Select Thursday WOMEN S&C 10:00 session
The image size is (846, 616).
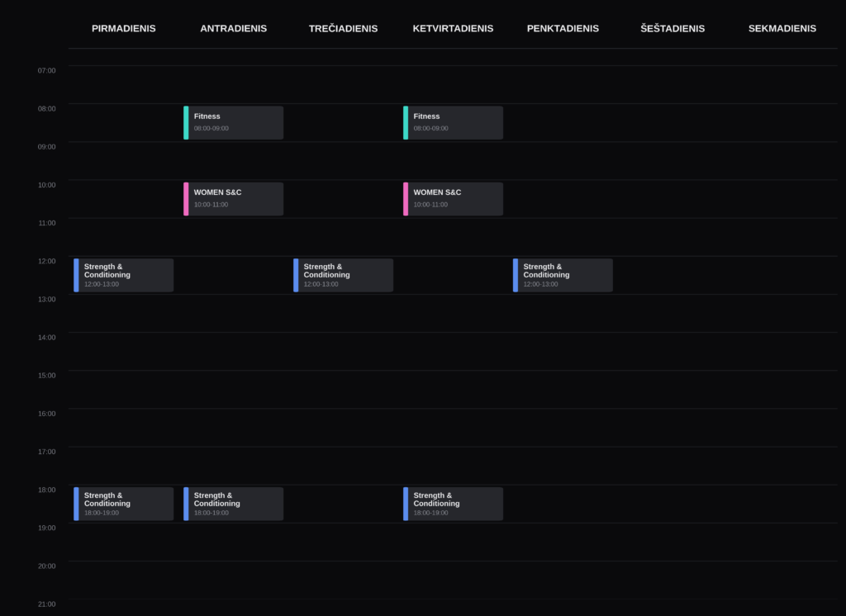tap(453, 199)
